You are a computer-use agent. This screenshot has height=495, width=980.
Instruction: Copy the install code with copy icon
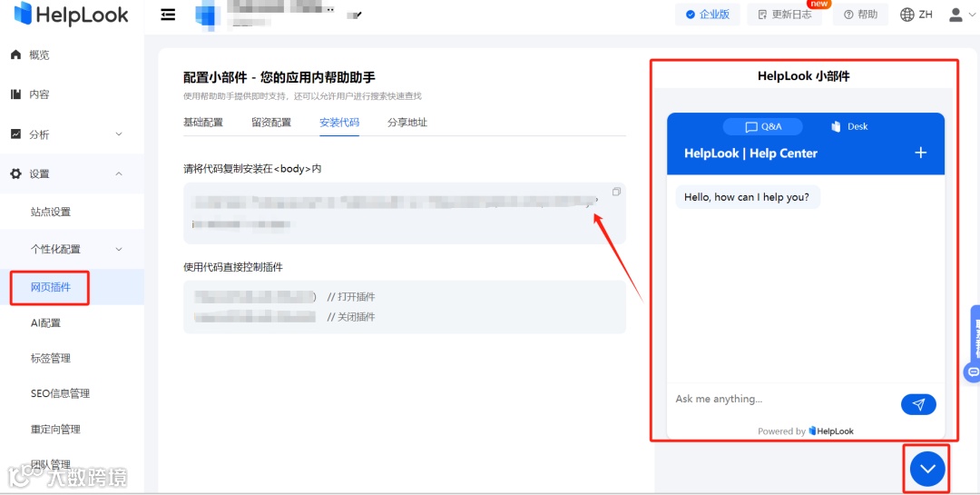(616, 193)
